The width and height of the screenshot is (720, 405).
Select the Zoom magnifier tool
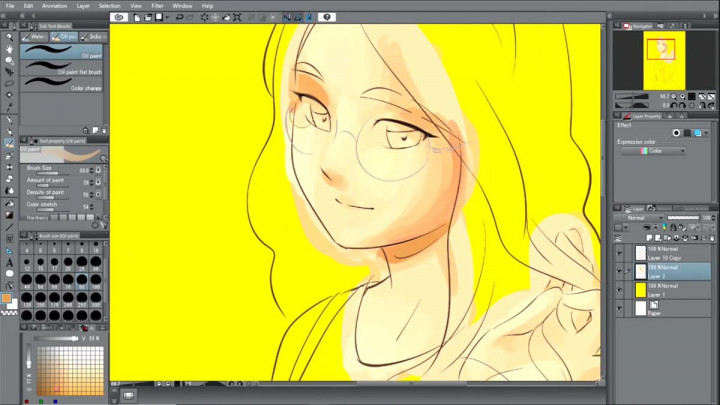pyautogui.click(x=9, y=36)
